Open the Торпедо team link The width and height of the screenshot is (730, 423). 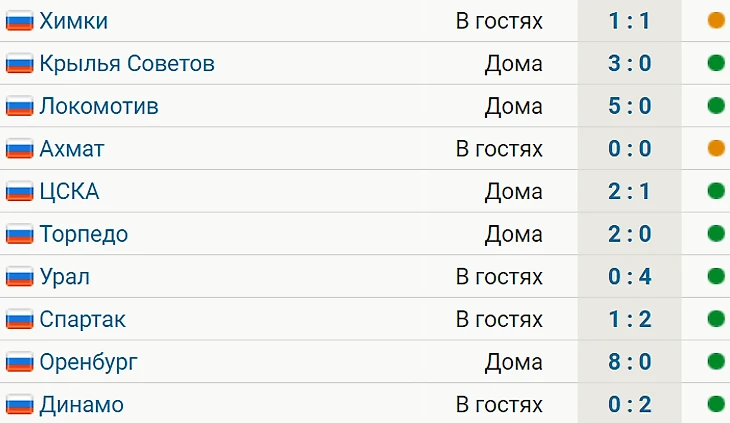click(x=83, y=235)
